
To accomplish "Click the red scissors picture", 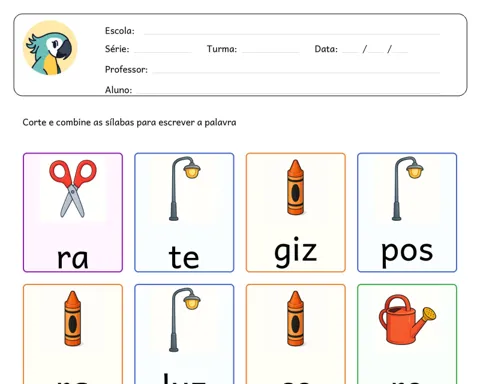I will (x=73, y=188).
